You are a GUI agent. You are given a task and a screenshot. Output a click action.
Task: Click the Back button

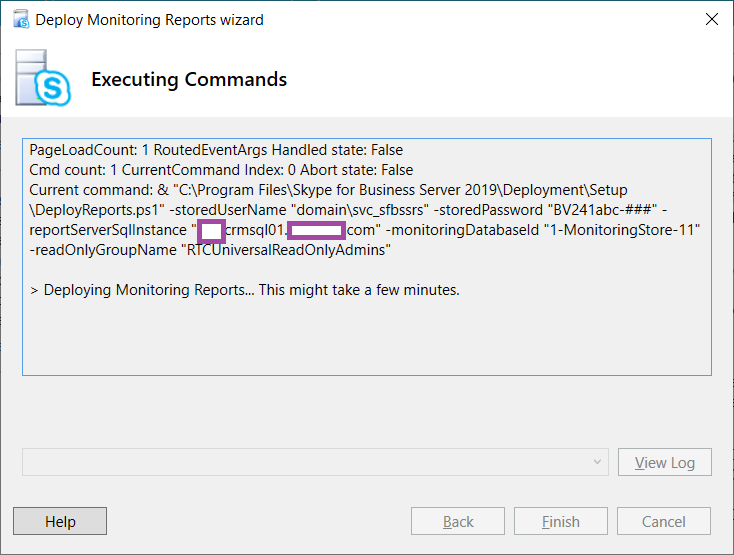(458, 521)
